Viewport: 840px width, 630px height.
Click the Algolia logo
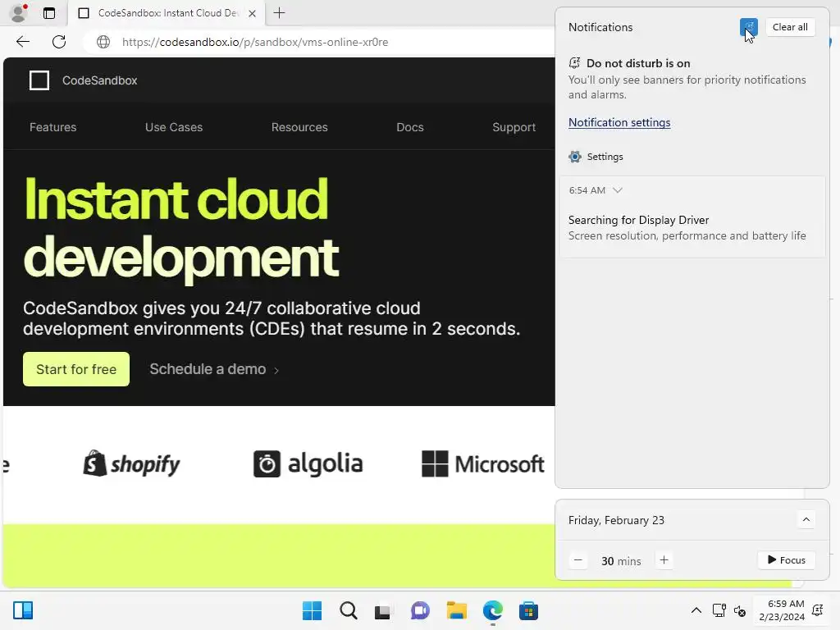tap(308, 464)
